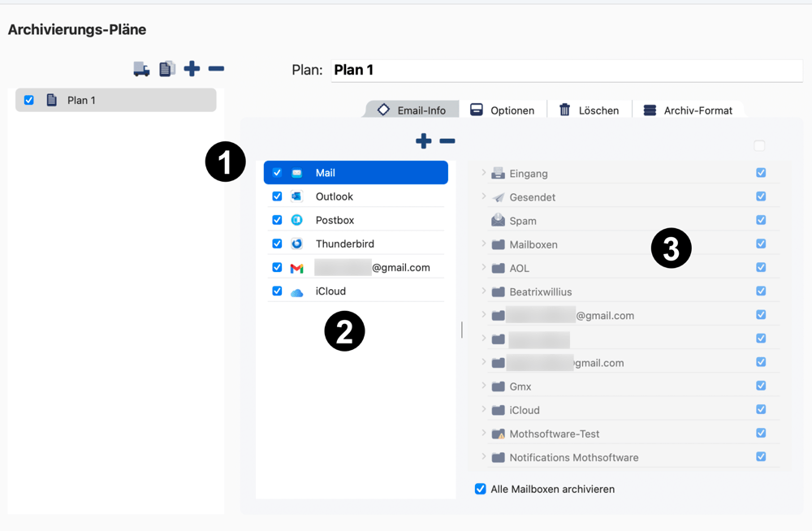812x531 pixels.
Task: Switch to the Optionen tab
Action: click(503, 110)
